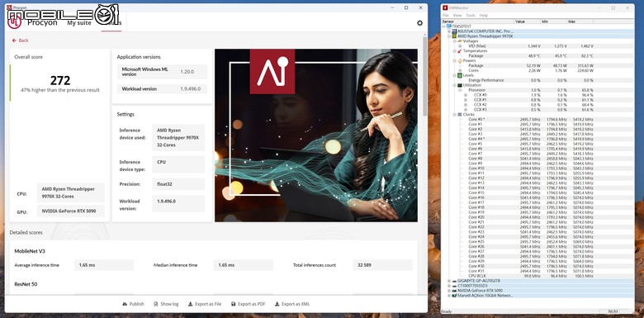The image size is (644, 318).
Task: Expand the CCX #2 row
Action: click(466, 105)
